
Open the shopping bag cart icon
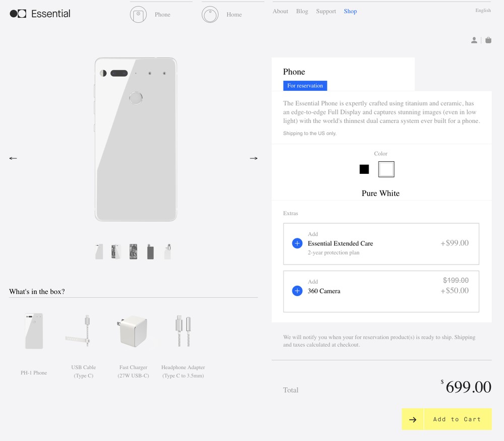[x=488, y=40]
